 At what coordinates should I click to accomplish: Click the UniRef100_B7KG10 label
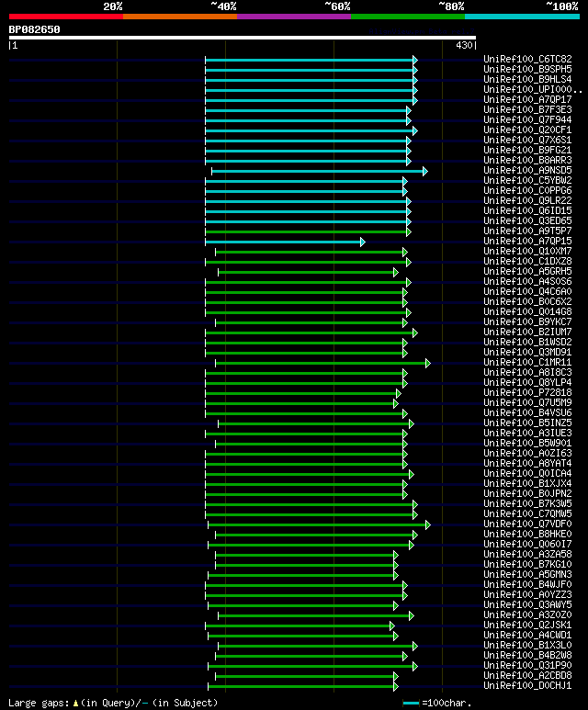pyautogui.click(x=527, y=565)
